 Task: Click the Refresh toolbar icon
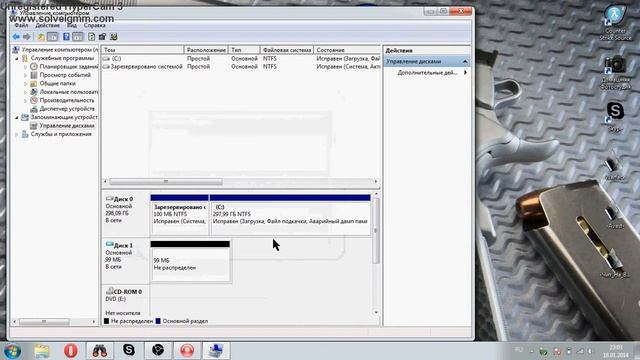pos(91,37)
